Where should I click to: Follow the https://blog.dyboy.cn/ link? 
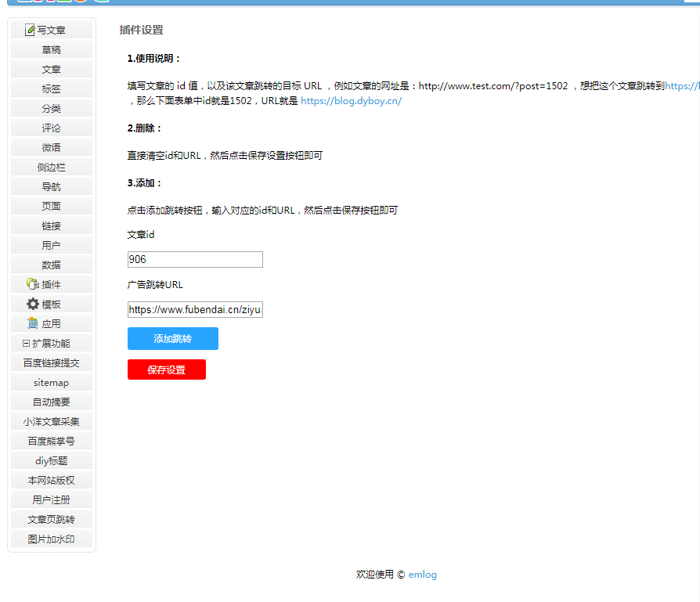[x=351, y=100]
